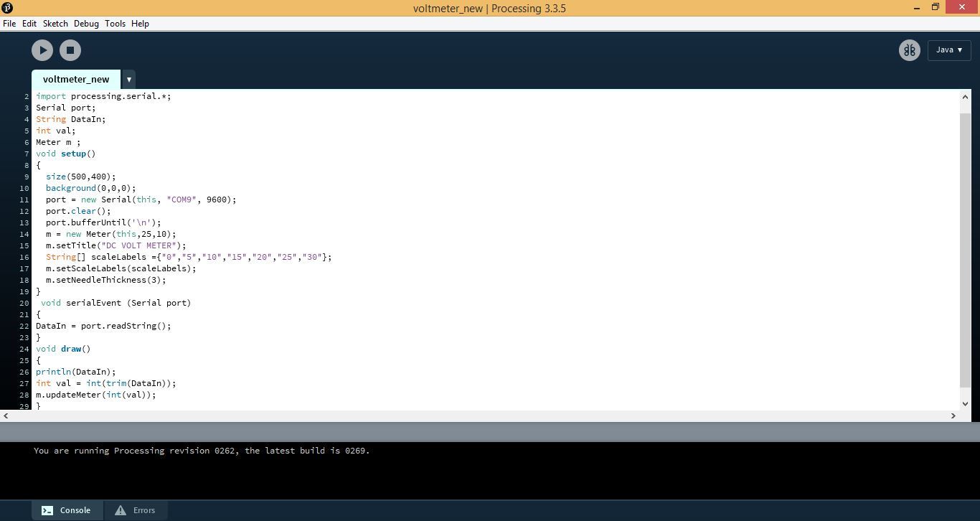The image size is (980, 521).
Task: Open the tab options arrow next to voltmeter_new
Action: (x=129, y=80)
